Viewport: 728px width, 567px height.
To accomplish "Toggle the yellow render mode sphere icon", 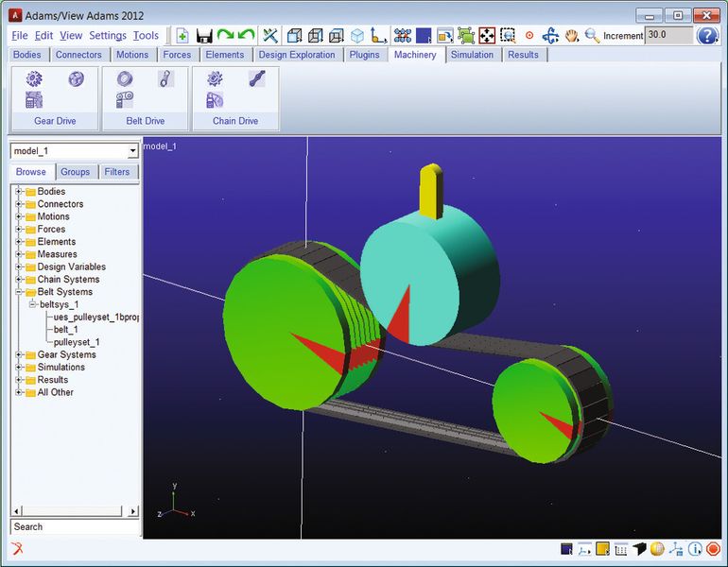I will click(657, 549).
